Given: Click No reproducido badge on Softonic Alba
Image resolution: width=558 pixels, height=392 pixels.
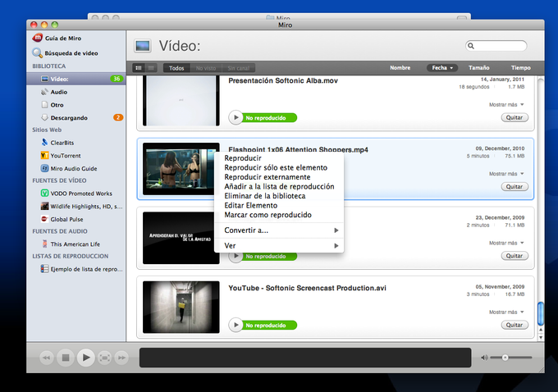Looking at the screenshot, I should click(x=269, y=118).
